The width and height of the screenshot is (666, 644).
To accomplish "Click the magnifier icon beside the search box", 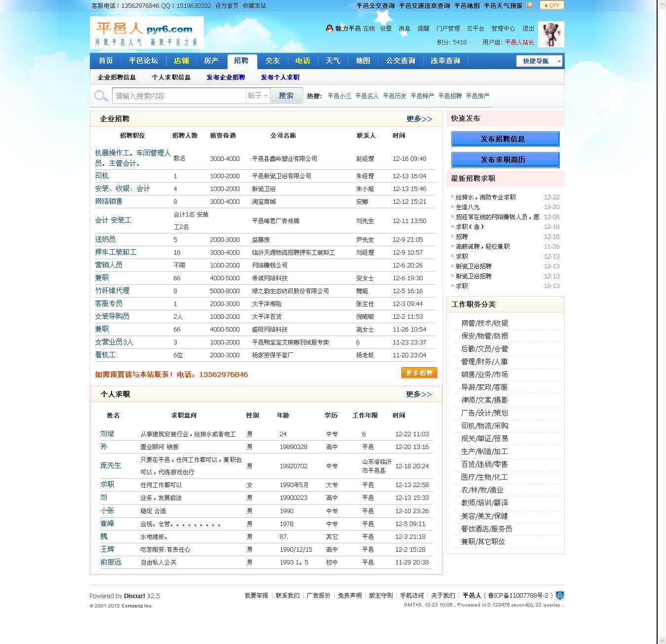I will tap(101, 96).
